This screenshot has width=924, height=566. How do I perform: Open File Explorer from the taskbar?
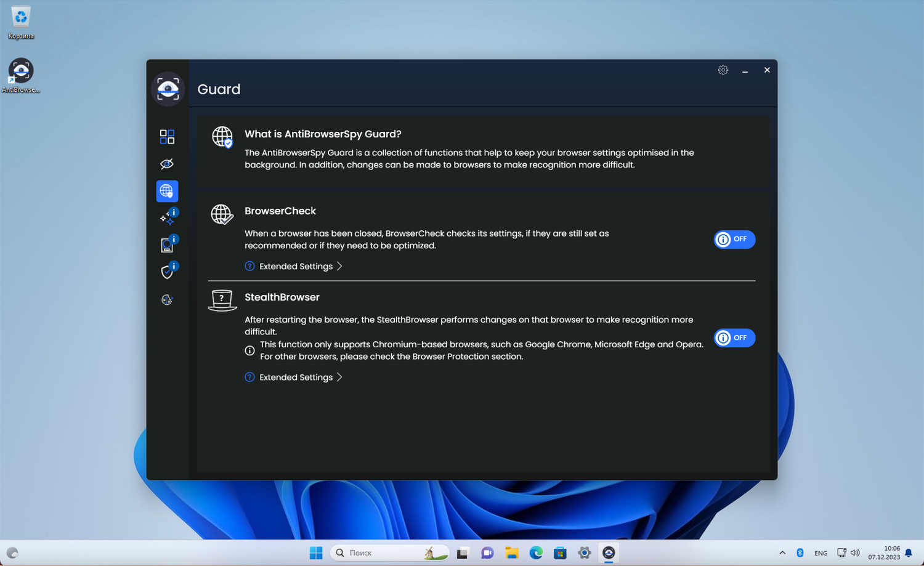coord(511,553)
